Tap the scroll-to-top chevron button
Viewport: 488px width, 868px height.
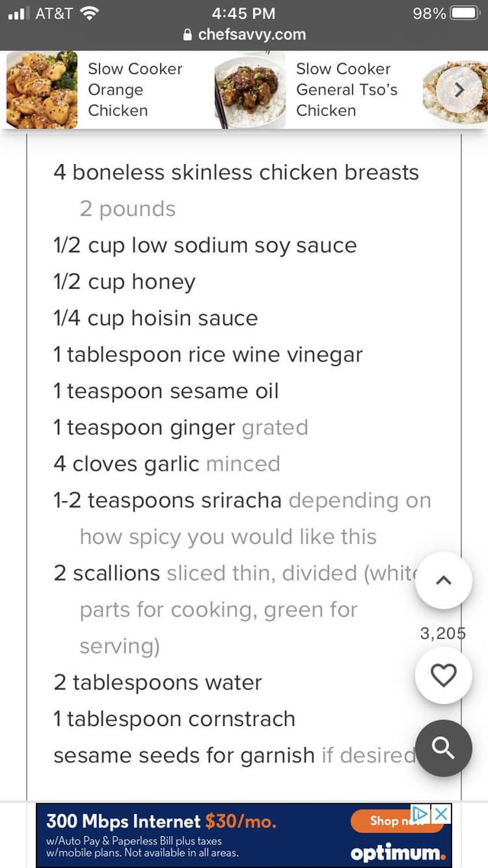tap(444, 581)
